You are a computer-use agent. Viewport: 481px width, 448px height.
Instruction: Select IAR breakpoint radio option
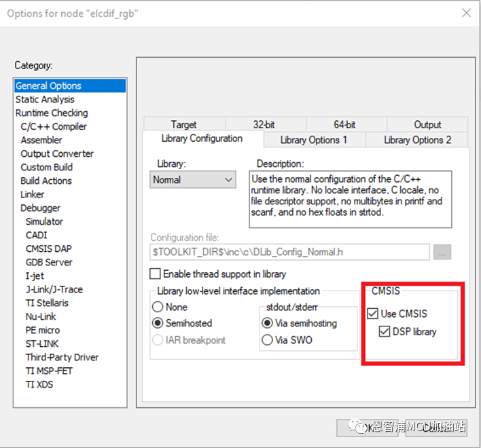pos(158,340)
